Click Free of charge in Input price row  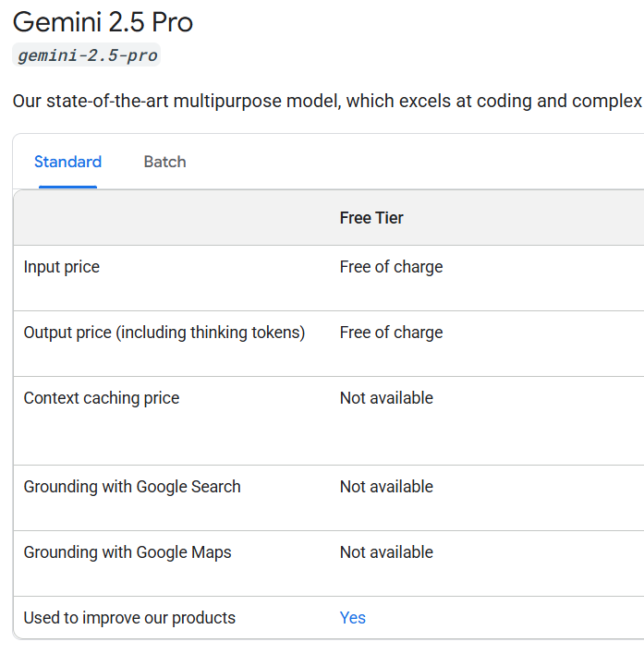391,267
